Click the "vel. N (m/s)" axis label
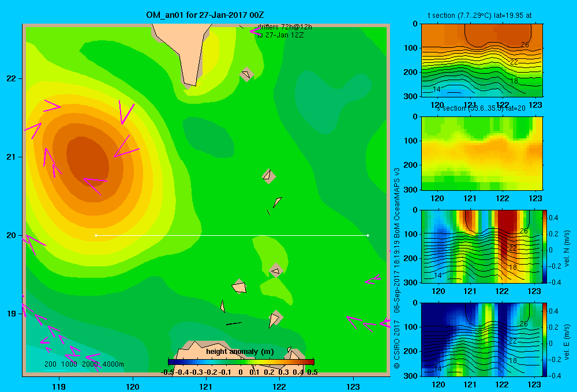Image resolution: width=577 pixels, height=392 pixels. pyautogui.click(x=567, y=248)
